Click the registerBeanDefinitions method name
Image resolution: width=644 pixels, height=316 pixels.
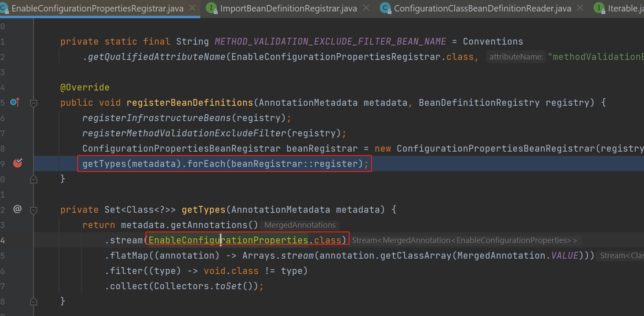(190, 103)
